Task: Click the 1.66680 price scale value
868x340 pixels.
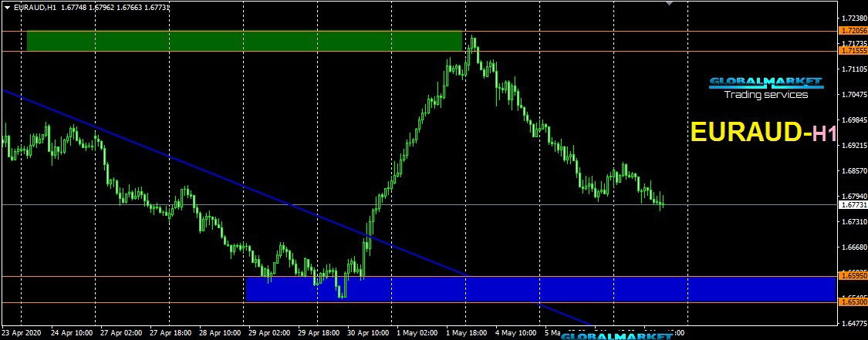Action: tap(853, 247)
